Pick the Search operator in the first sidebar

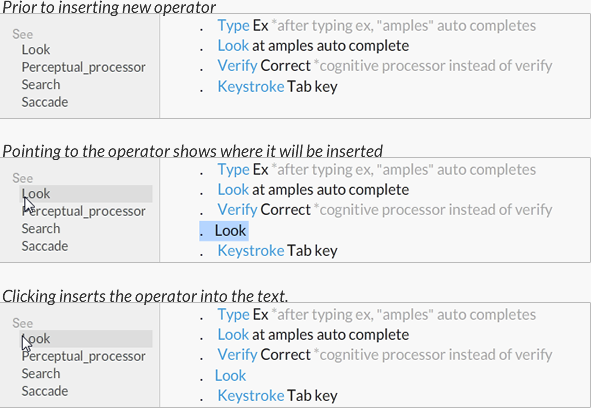(41, 84)
